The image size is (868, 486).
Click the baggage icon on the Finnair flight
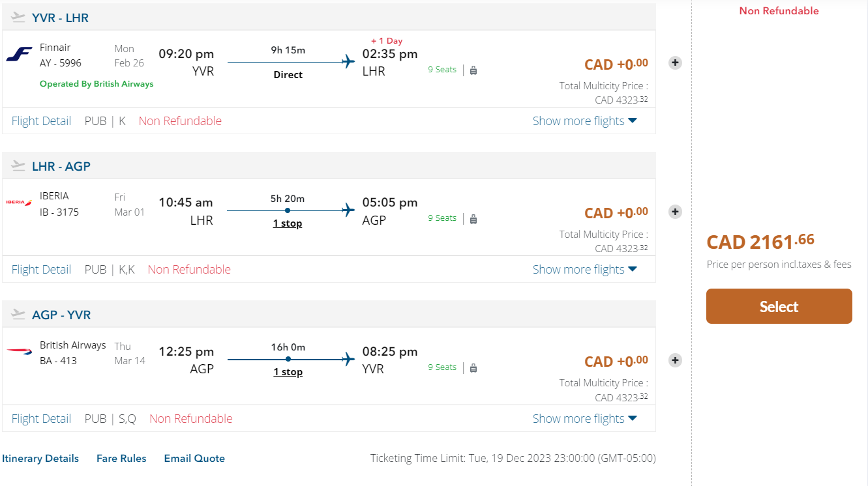[473, 70]
